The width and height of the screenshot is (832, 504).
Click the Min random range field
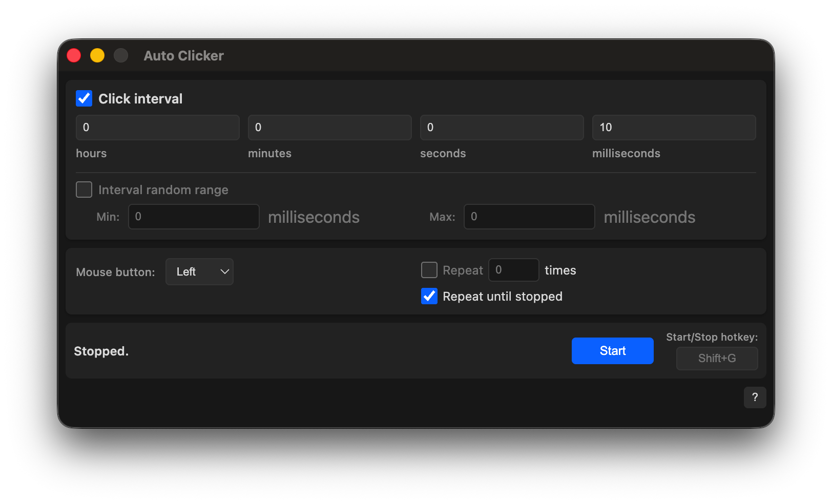click(194, 217)
